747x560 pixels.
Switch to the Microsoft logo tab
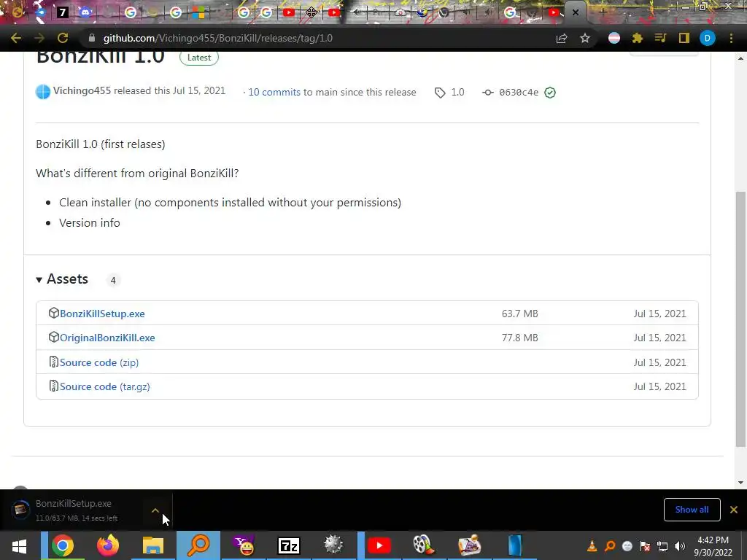[198, 12]
